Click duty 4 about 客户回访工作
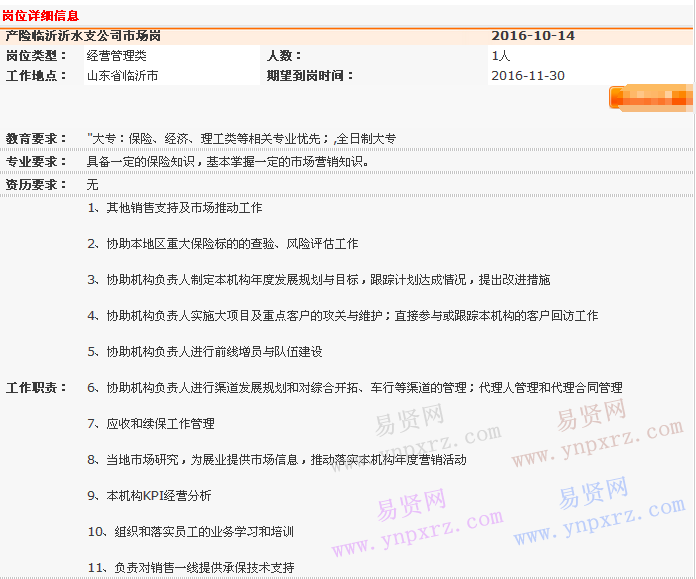696x579 pixels. click(x=343, y=316)
